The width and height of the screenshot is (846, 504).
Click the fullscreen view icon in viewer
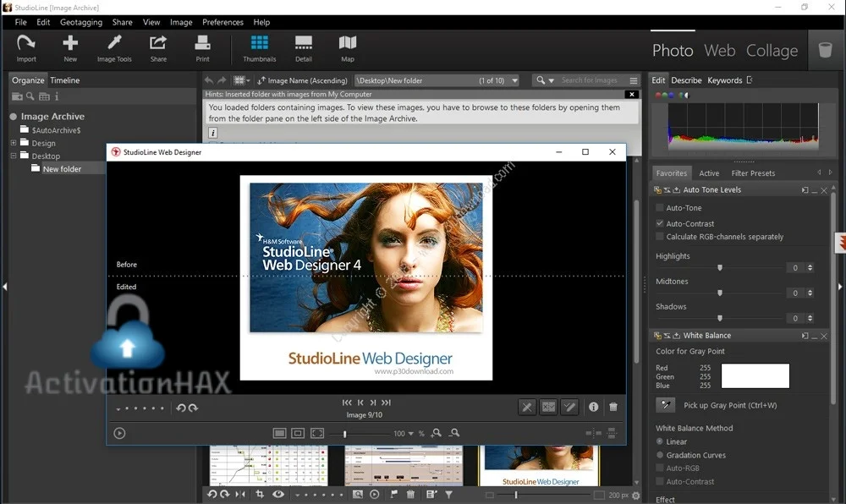[x=317, y=433]
